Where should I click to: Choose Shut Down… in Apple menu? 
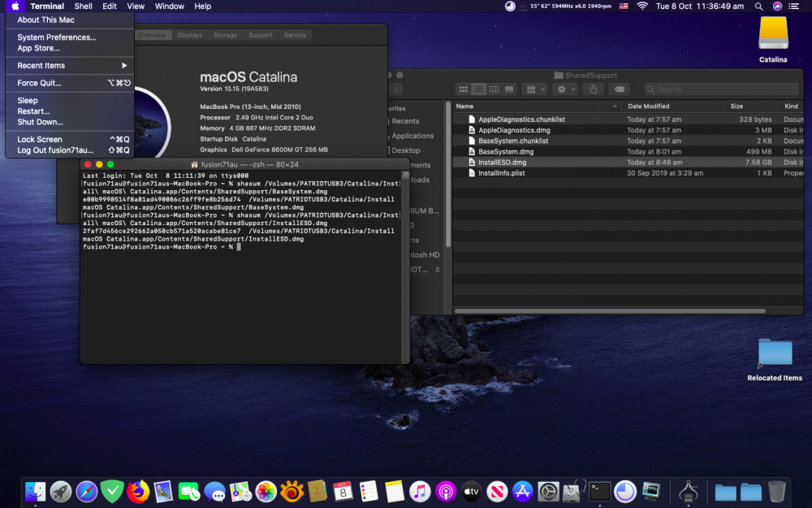[x=69, y=123]
